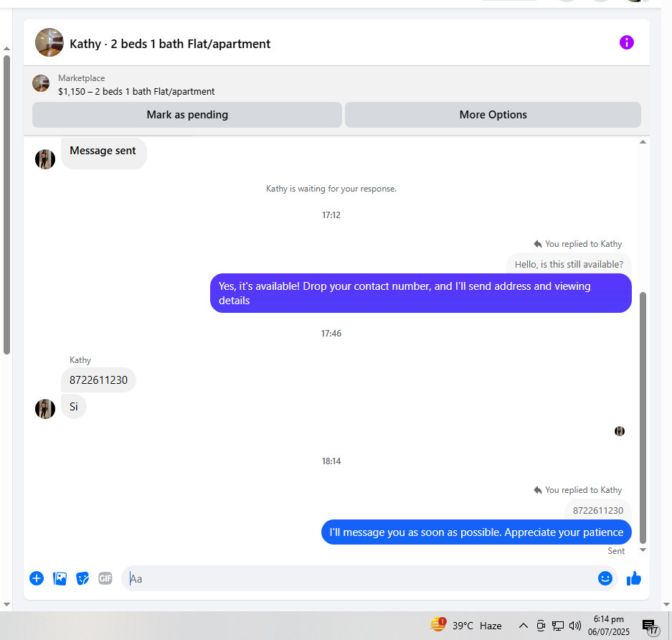Viewport: 672px width, 640px height.
Task: Click chat scroll down arrow
Action: click(x=643, y=550)
